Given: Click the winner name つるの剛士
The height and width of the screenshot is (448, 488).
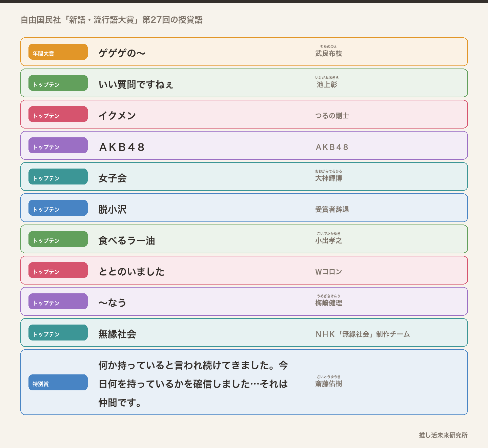Looking at the screenshot, I should pyautogui.click(x=332, y=116).
